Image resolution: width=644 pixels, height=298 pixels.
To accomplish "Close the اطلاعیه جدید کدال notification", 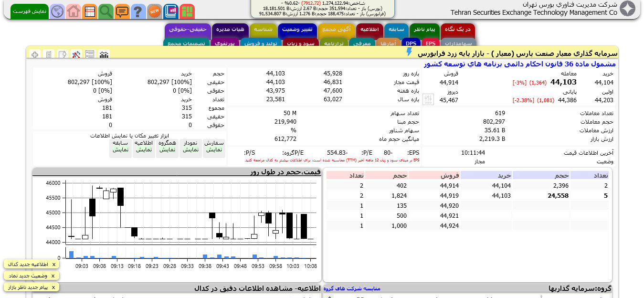I will (x=54, y=264).
